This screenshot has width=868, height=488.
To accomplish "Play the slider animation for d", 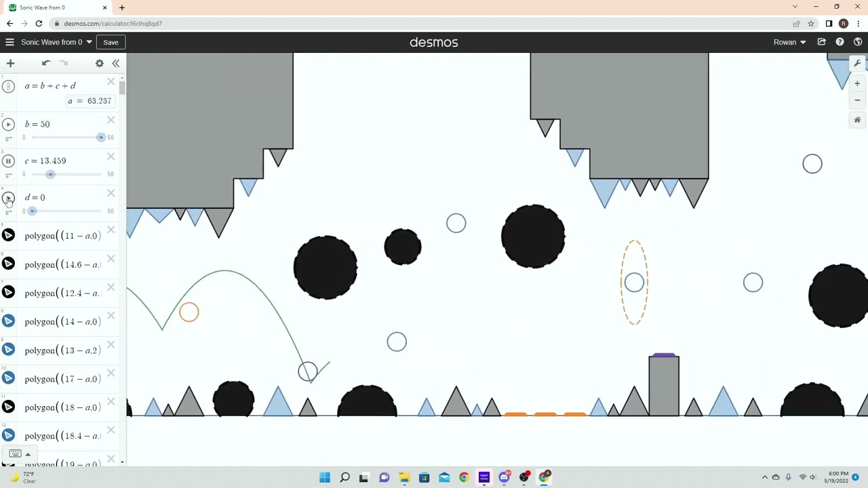I will click(x=8, y=198).
